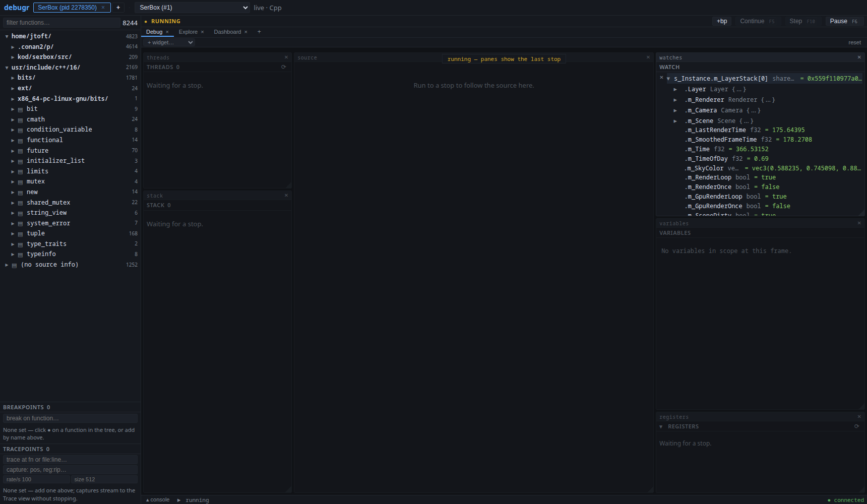Remove the s_Instance.m_LayerStack[0] watch
The image size is (867, 504).
pyautogui.click(x=661, y=78)
